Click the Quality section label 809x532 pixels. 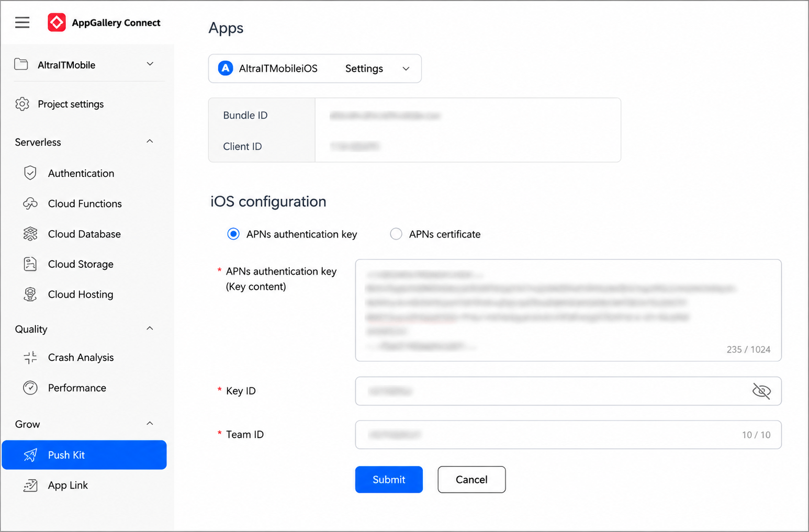click(31, 329)
